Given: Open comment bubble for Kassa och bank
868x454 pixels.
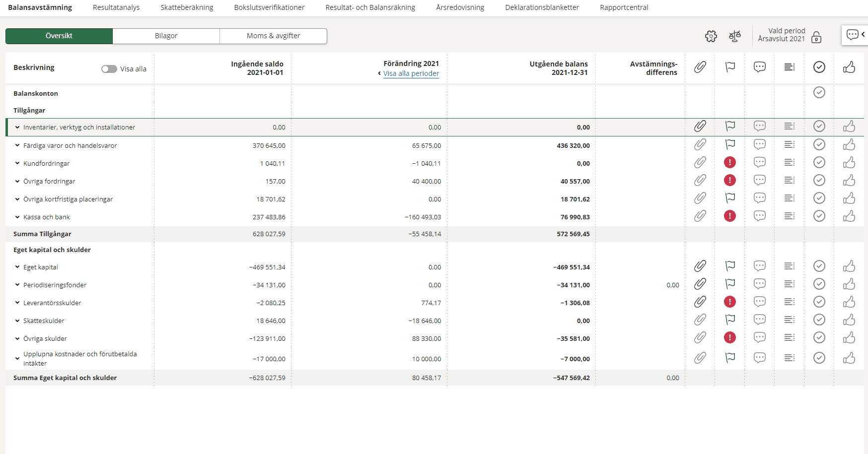Looking at the screenshot, I should coord(759,216).
